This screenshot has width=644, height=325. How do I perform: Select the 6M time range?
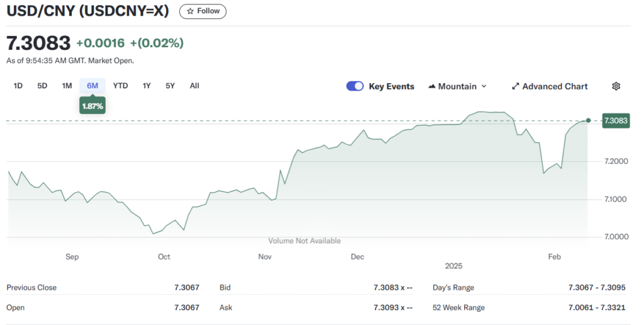92,86
